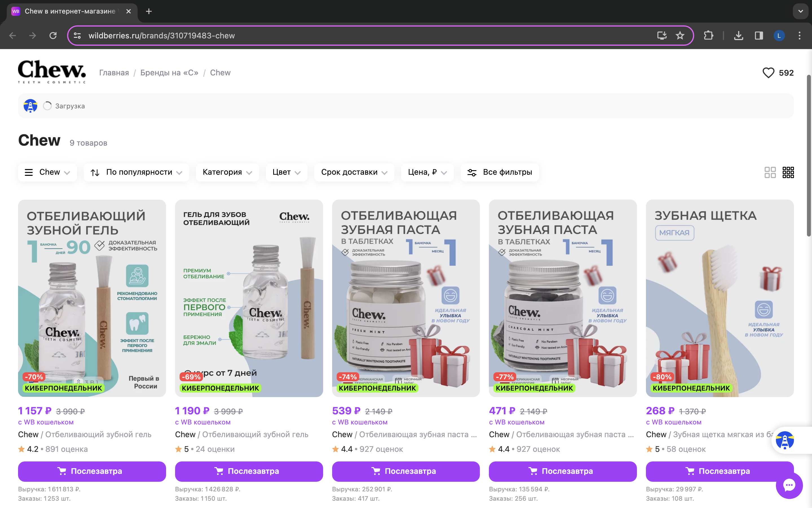Open a new browser tab

click(x=149, y=11)
